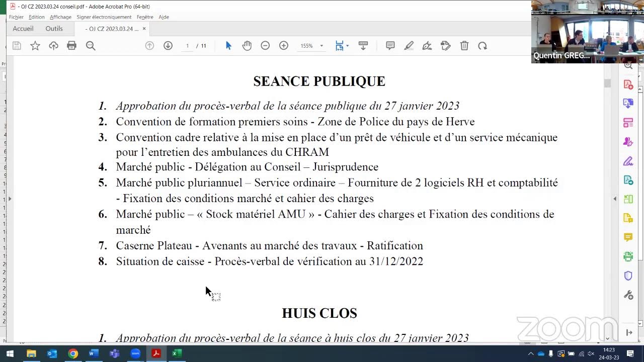Switch to the Accueil tab
Image resolution: width=644 pixels, height=362 pixels.
23,29
